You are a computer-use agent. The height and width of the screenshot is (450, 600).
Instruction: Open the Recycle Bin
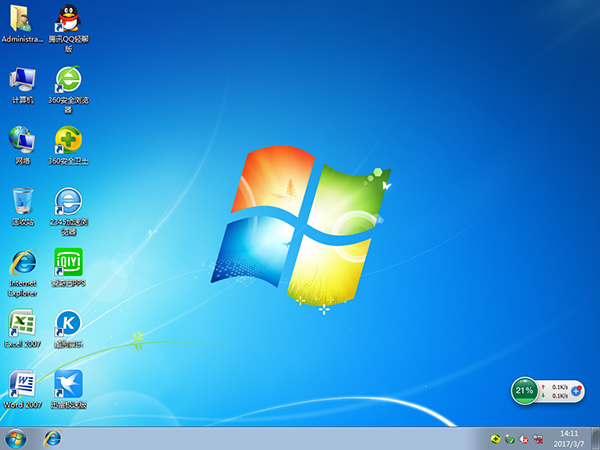(x=22, y=200)
